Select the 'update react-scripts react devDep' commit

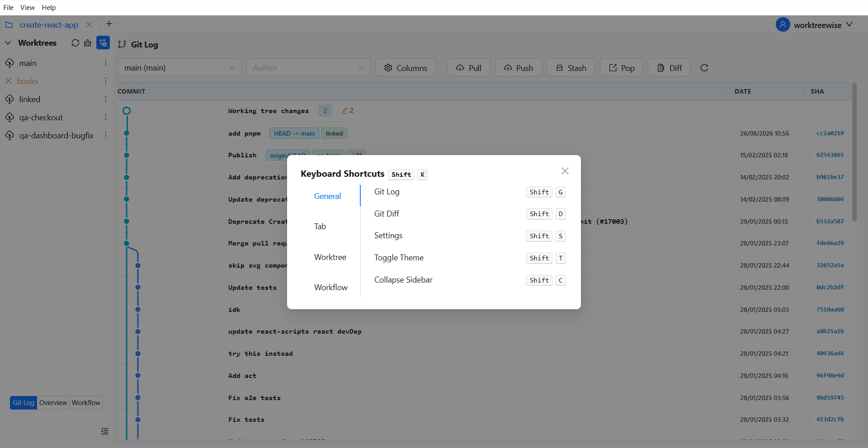point(484,331)
